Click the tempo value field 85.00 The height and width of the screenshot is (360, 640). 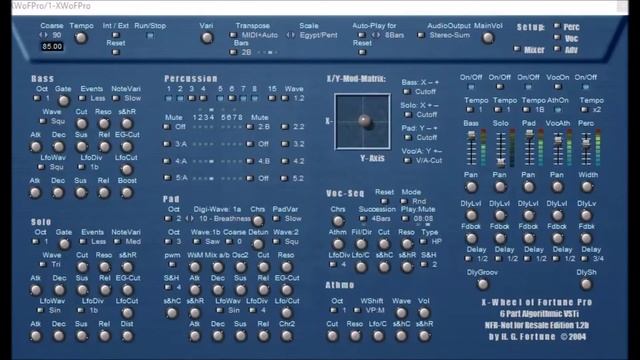(52, 47)
